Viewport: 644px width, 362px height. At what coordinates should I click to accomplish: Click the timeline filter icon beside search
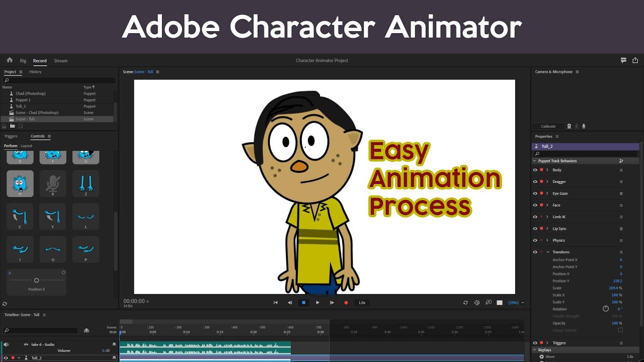87,330
